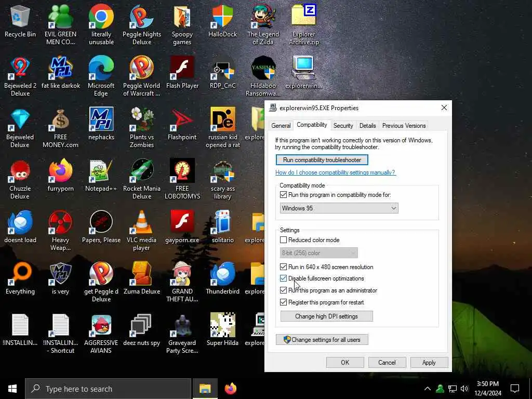Viewport: 532px width, 399px height.
Task: Switch to the Security tab
Action: pos(343,126)
